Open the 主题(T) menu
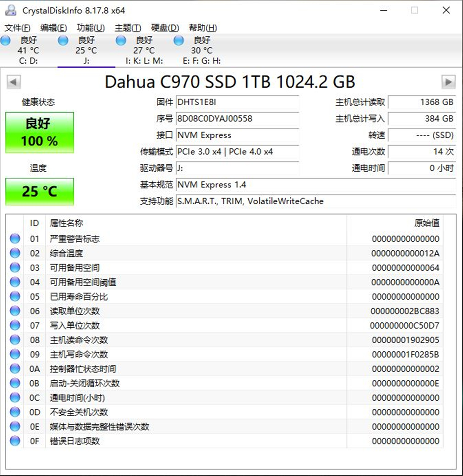This screenshot has height=476, width=463. point(127,28)
